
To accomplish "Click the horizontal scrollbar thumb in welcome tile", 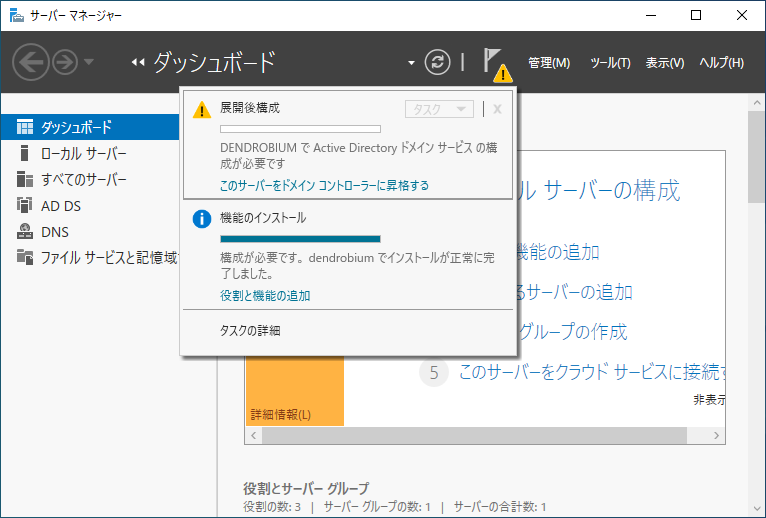I will click(x=474, y=435).
